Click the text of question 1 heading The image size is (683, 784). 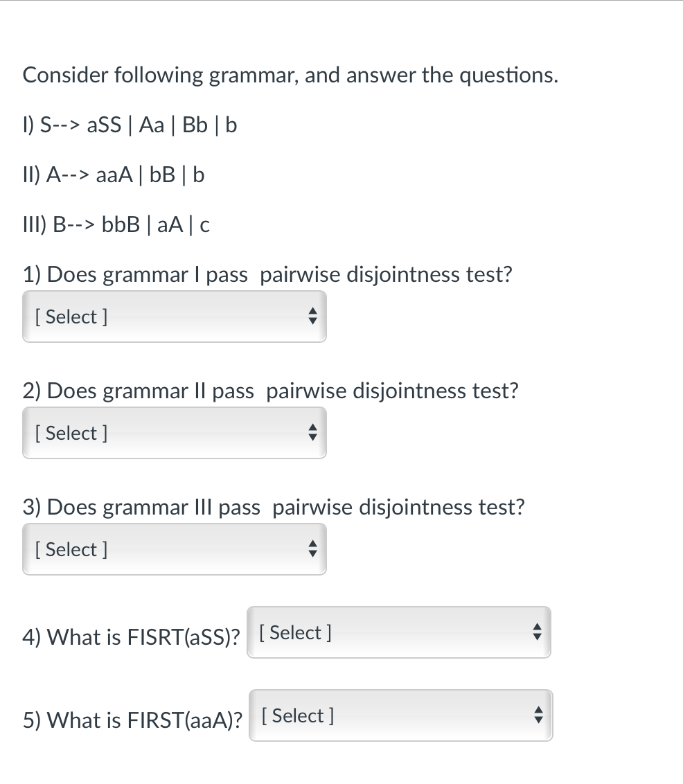coord(267,274)
